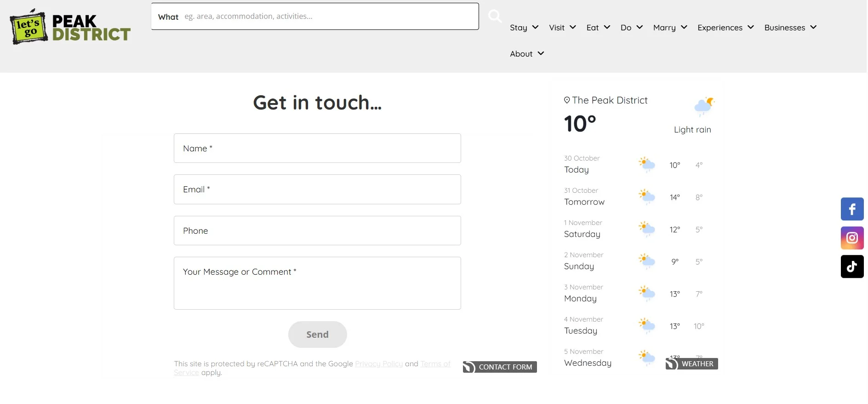868x404 pixels.
Task: Click the search magnifier icon
Action: pos(495,16)
